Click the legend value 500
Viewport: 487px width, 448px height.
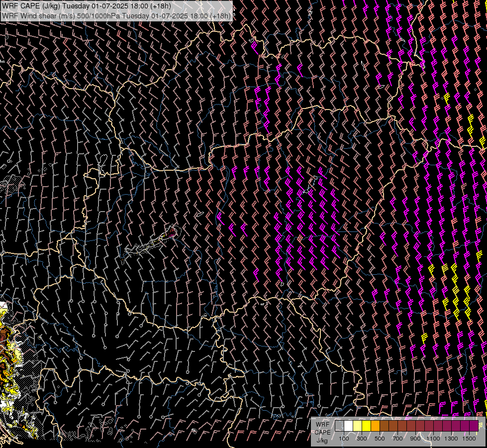(x=380, y=439)
